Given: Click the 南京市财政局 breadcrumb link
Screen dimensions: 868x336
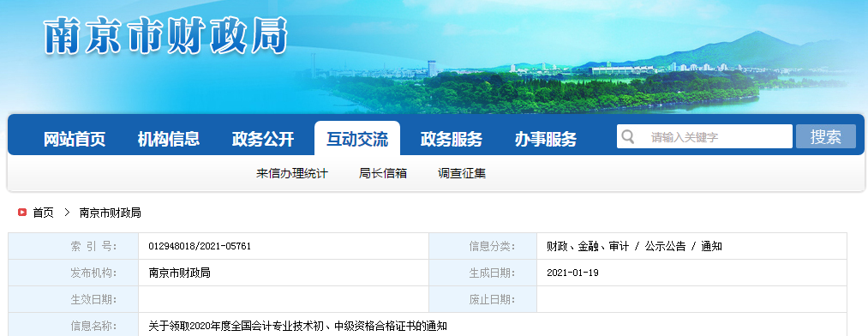Looking at the screenshot, I should click(x=111, y=213).
